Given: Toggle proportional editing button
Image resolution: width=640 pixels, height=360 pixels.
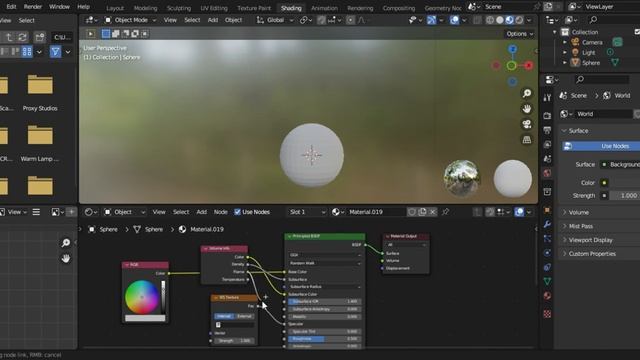Looking at the screenshot, I should tap(351, 20).
